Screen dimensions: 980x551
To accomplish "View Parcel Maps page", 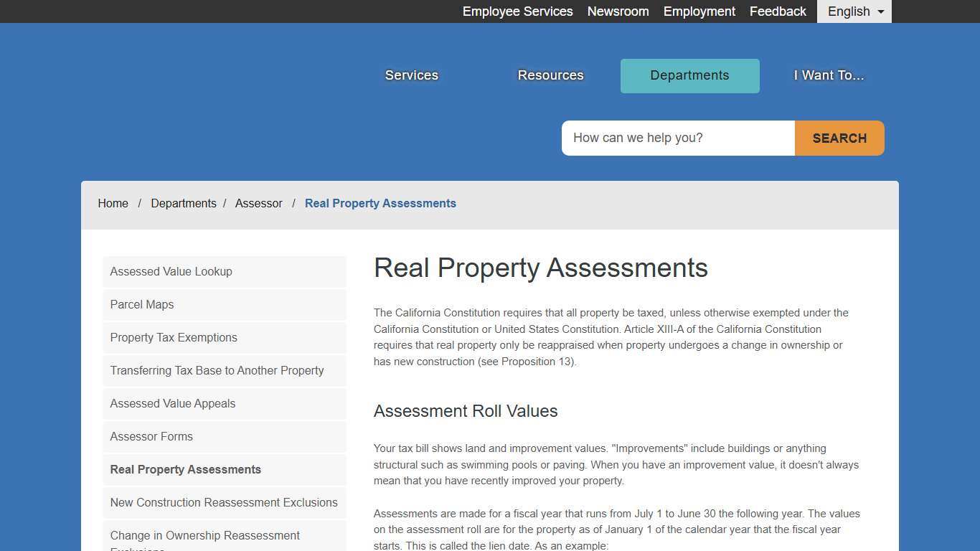I will (141, 304).
